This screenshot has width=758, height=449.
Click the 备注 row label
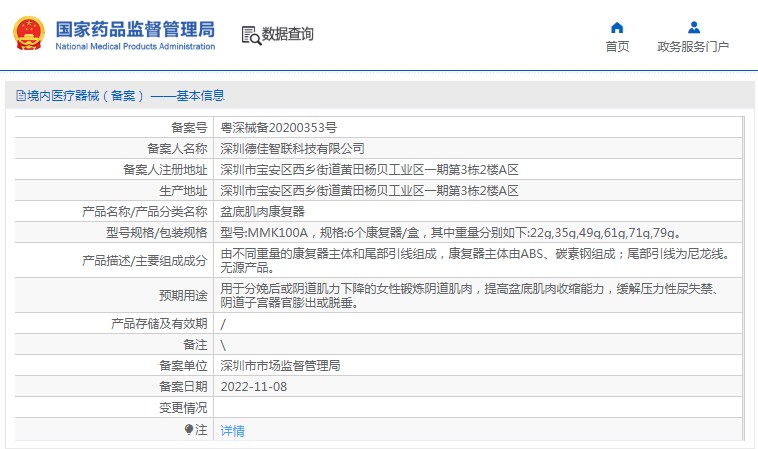[195, 345]
